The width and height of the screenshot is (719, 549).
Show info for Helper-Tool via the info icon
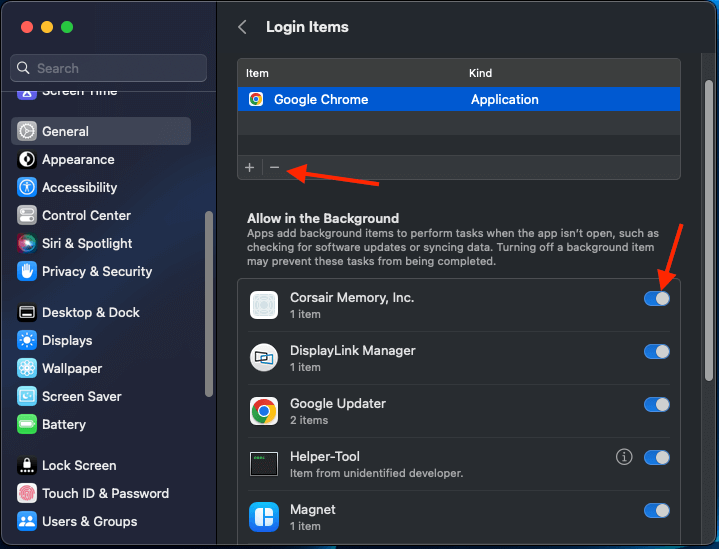(x=624, y=457)
